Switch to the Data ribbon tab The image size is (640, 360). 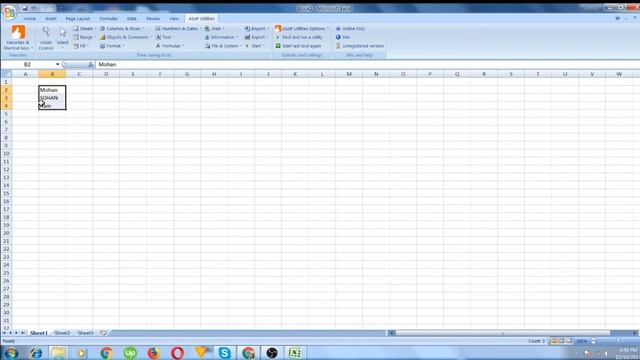[131, 19]
